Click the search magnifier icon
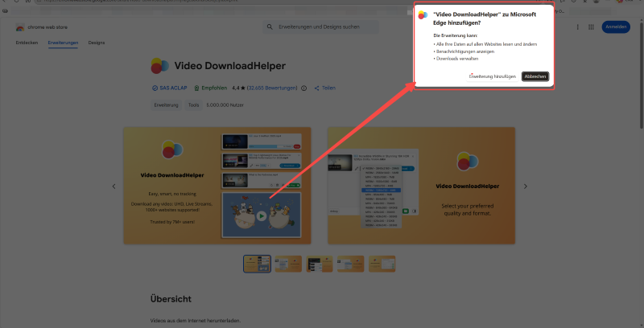The height and width of the screenshot is (328, 644). coord(270,27)
